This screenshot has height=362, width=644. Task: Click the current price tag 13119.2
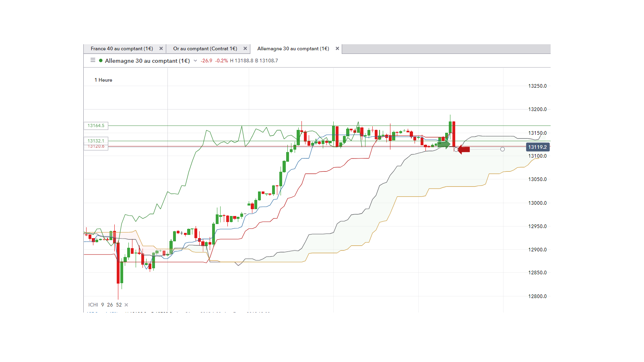point(538,147)
